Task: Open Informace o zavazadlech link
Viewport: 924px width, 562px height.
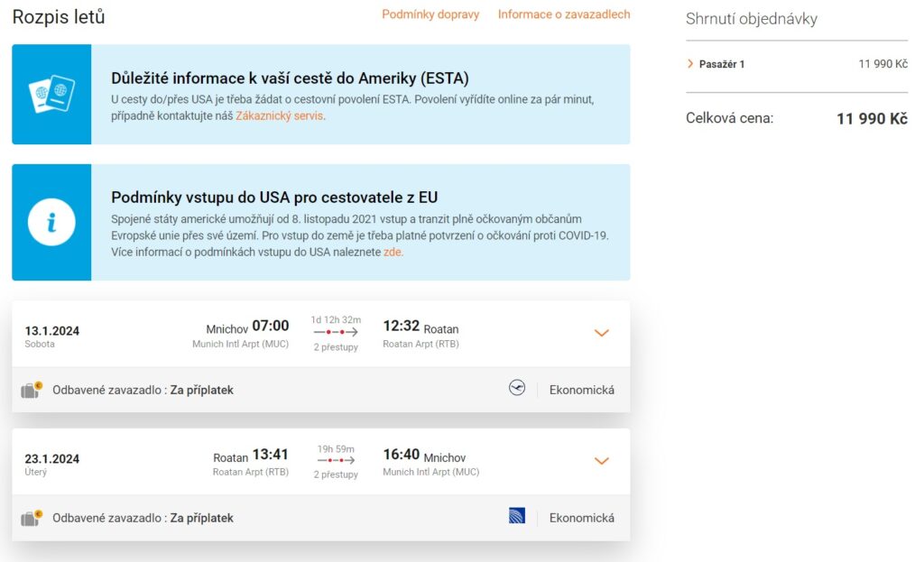Action: [x=564, y=14]
